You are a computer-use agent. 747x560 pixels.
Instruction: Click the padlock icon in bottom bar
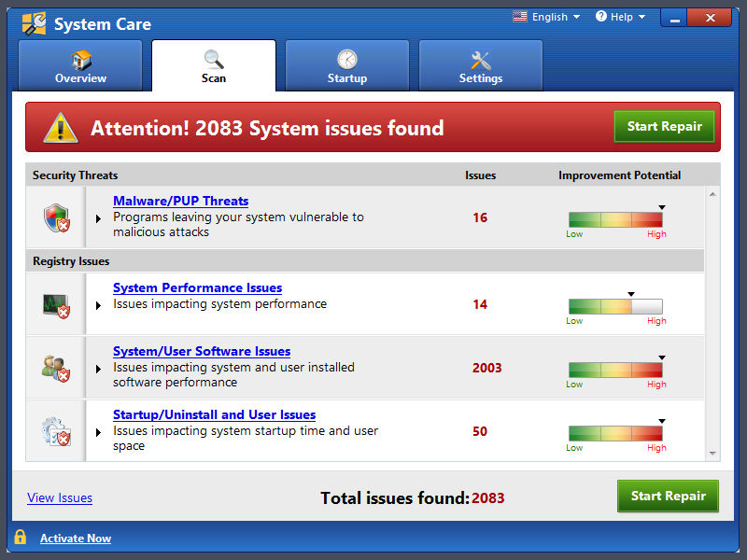(20, 538)
